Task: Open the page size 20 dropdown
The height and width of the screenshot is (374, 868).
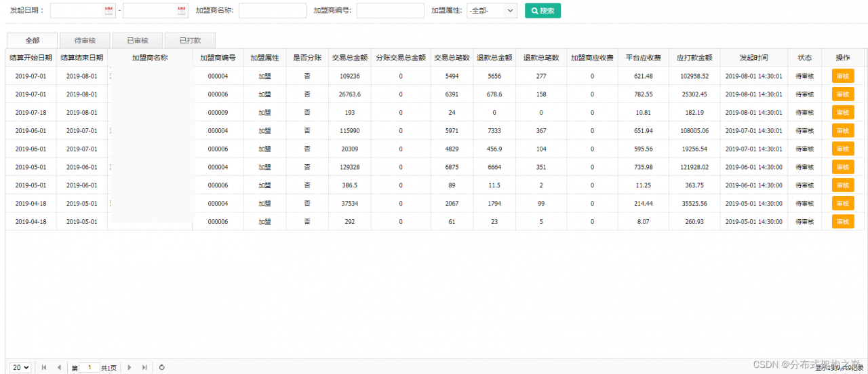Action: [20, 367]
